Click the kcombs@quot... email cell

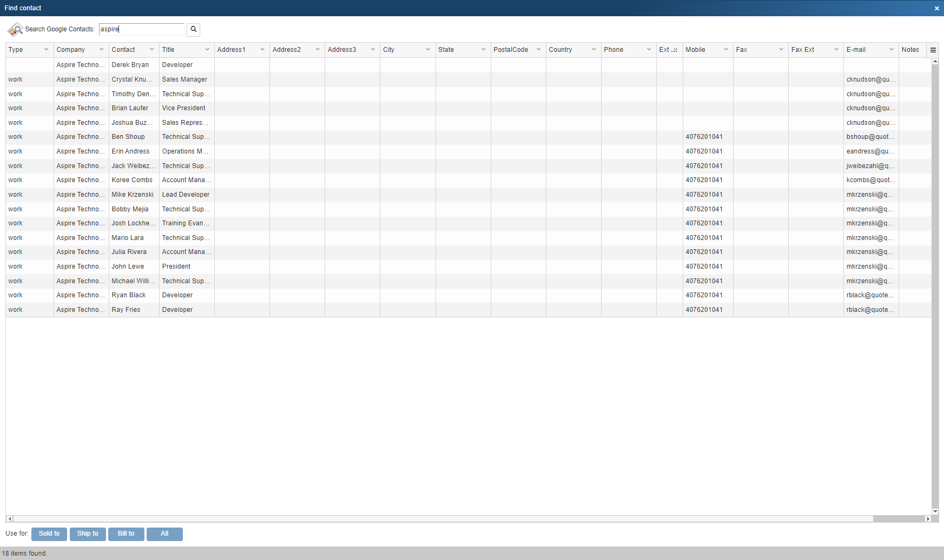[x=871, y=180]
